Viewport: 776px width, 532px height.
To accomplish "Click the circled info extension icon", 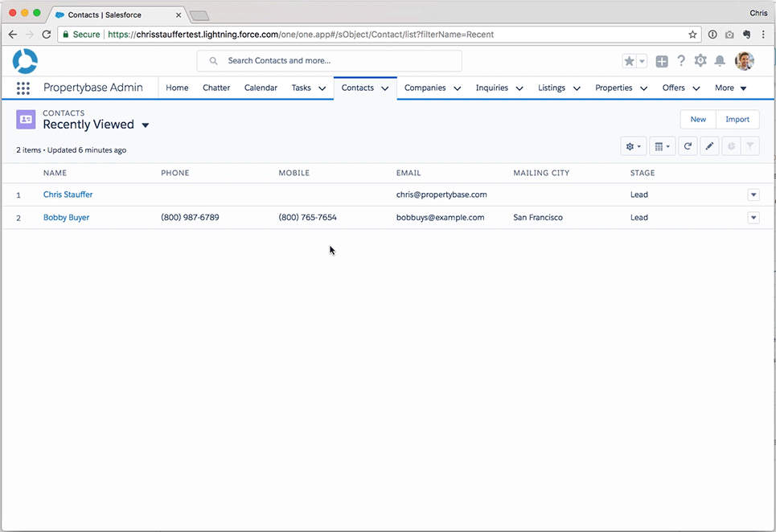I will coord(712,35).
